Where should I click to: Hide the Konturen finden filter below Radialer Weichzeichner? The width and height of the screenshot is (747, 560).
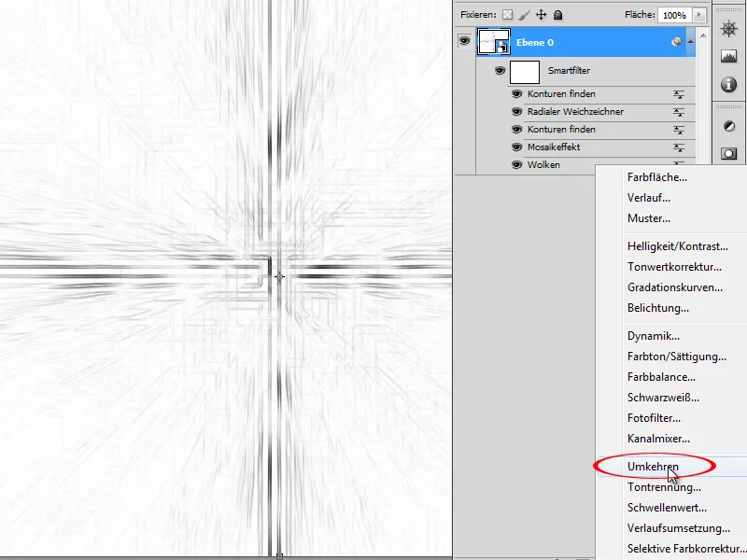517,129
